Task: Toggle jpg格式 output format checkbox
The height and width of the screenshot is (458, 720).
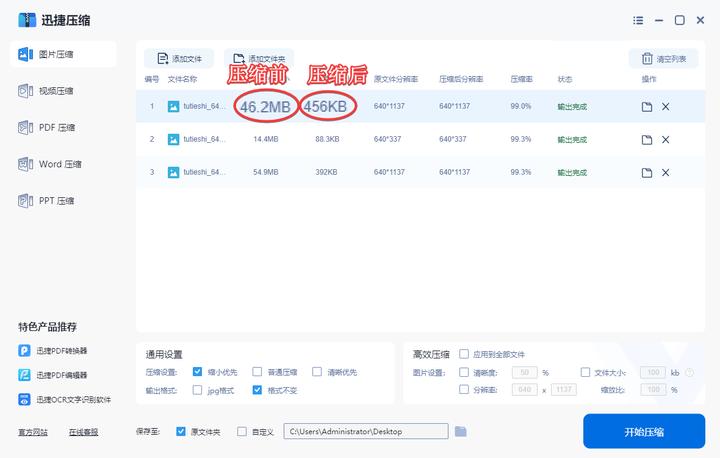Action: point(197,390)
